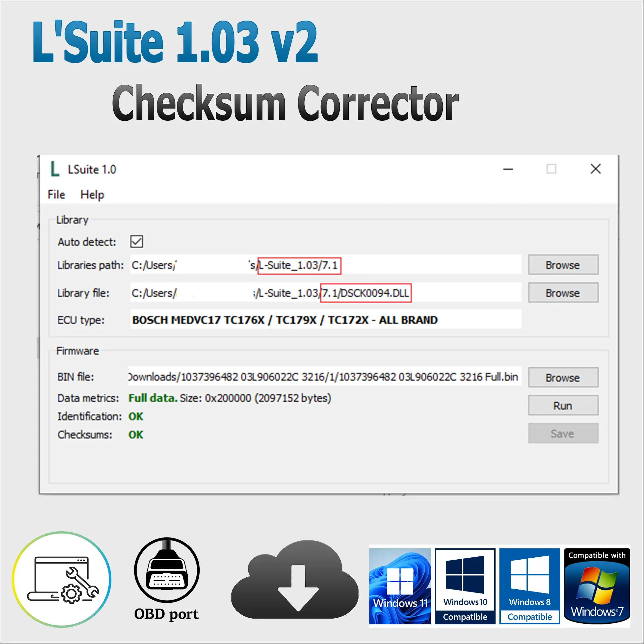Viewport: 644px width, 644px height.
Task: Click the green L LSuite app icon
Action: (x=54, y=169)
